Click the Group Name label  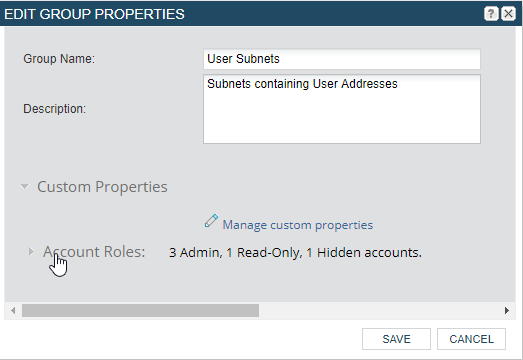point(59,59)
